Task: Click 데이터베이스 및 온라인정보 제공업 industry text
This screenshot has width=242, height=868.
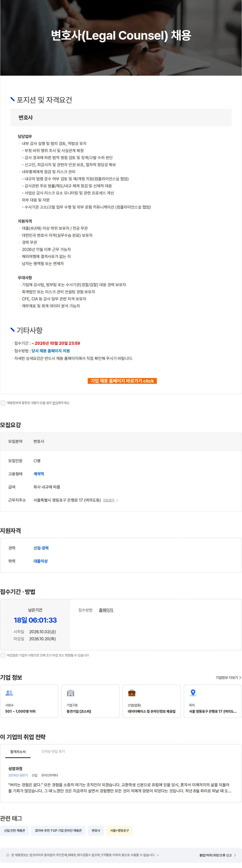Action: (x=152, y=711)
